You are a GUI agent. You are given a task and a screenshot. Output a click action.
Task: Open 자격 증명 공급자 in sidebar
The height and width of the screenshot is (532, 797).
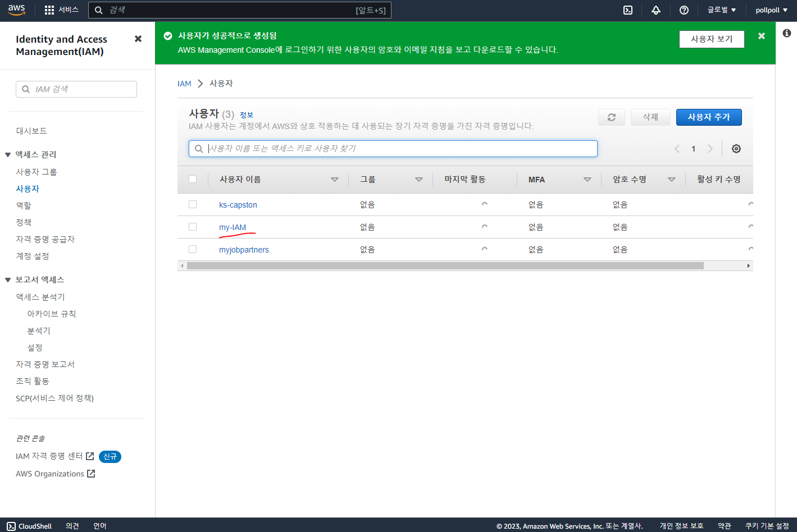pos(45,239)
